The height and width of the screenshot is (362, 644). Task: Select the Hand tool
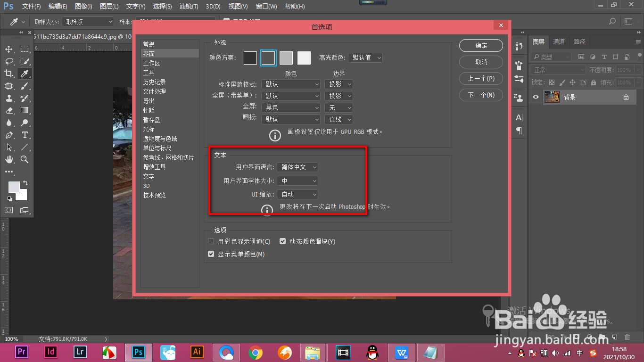coord(8,159)
